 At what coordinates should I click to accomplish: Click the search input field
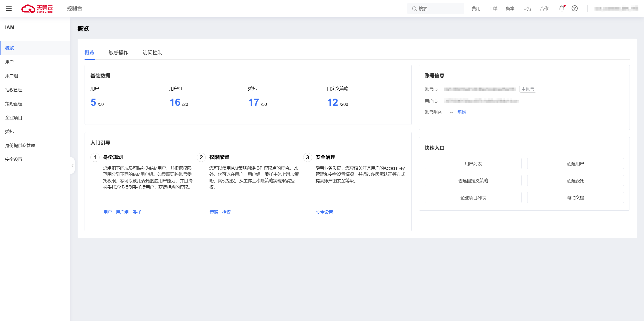pos(436,8)
